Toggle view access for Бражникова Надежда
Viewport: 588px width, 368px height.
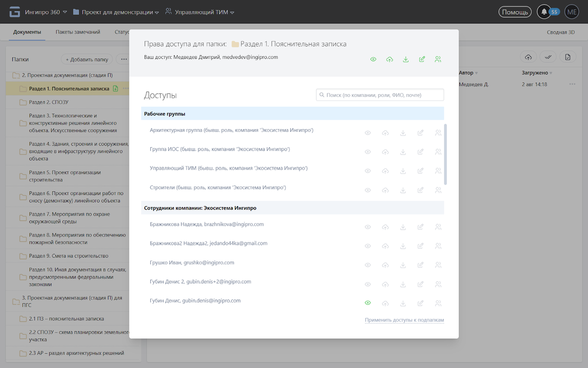click(x=368, y=227)
